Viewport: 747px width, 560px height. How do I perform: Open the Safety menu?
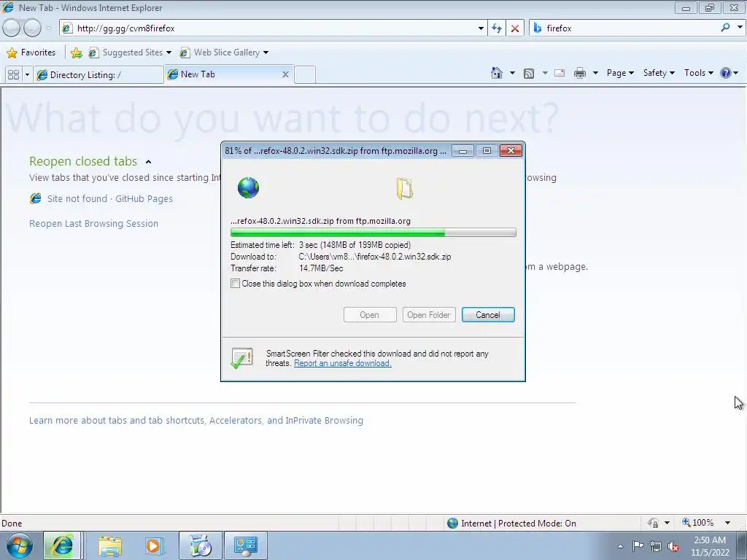[x=659, y=73]
